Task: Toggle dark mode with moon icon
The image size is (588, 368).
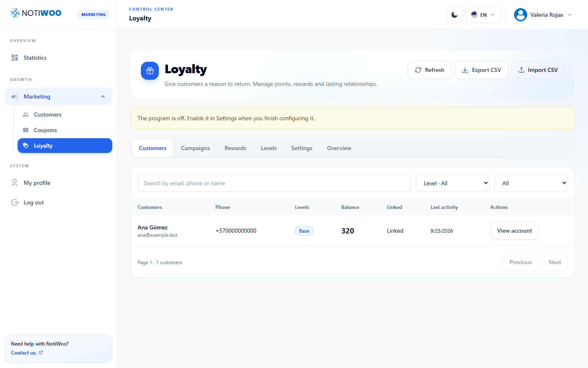Action: (454, 15)
